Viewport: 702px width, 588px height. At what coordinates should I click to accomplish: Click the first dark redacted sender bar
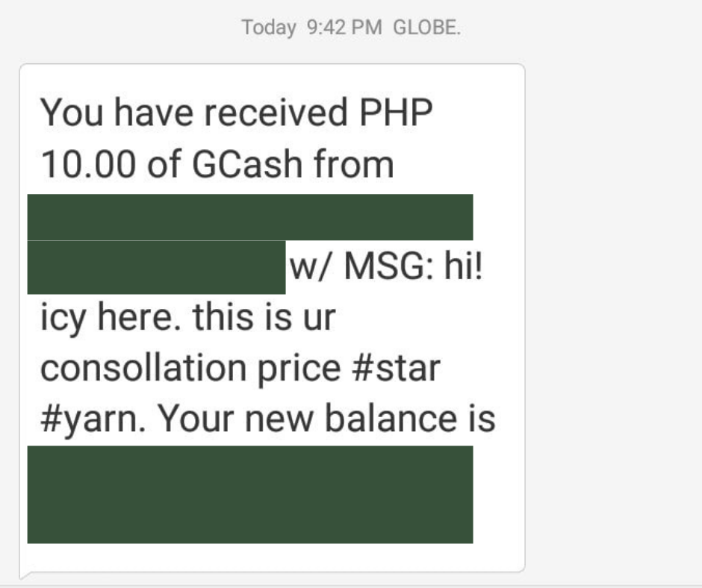click(250, 217)
